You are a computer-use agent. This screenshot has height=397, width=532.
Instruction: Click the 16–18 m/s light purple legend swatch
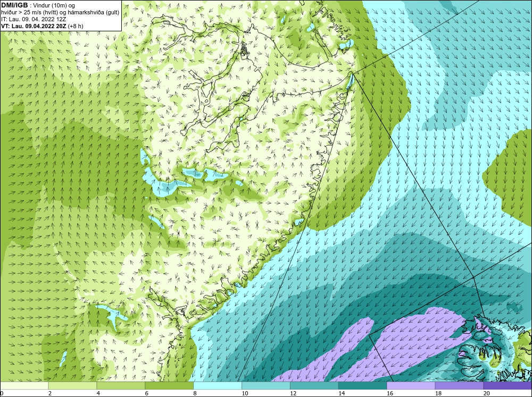(x=411, y=386)
